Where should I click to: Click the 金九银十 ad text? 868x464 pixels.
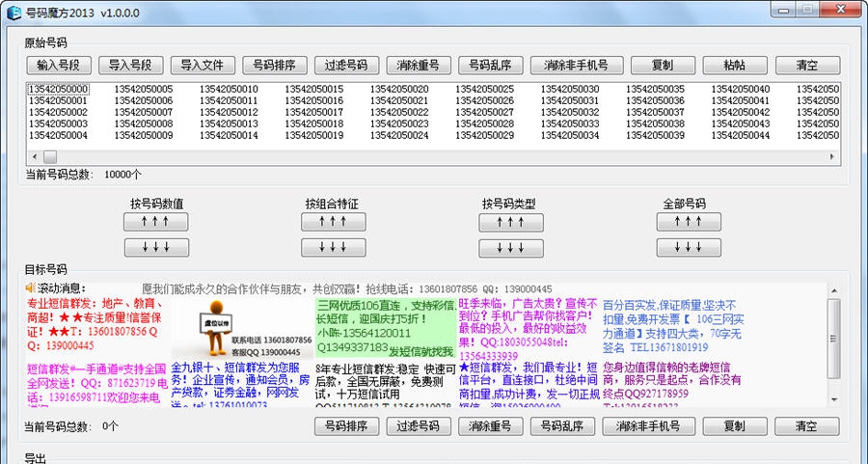coord(241,386)
